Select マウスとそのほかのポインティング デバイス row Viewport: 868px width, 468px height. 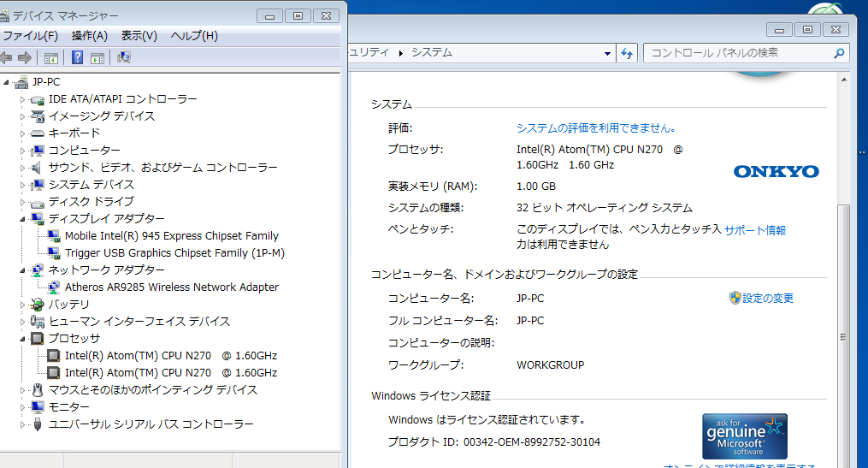(153, 390)
